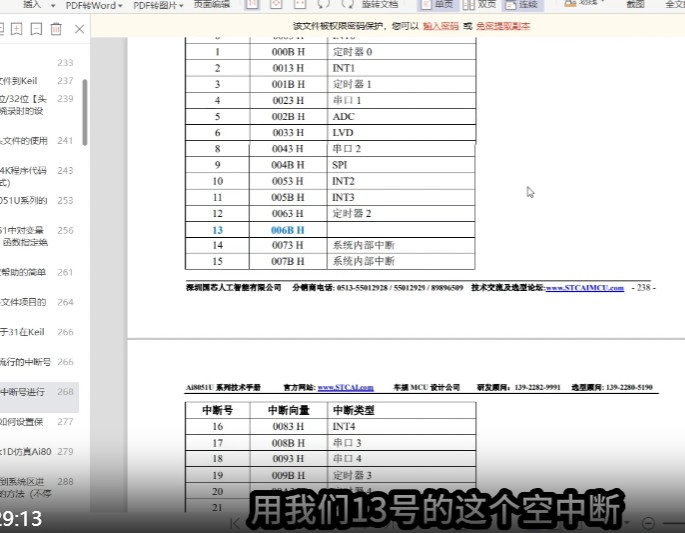Click the 旋转文档 rotate document button

(380, 5)
